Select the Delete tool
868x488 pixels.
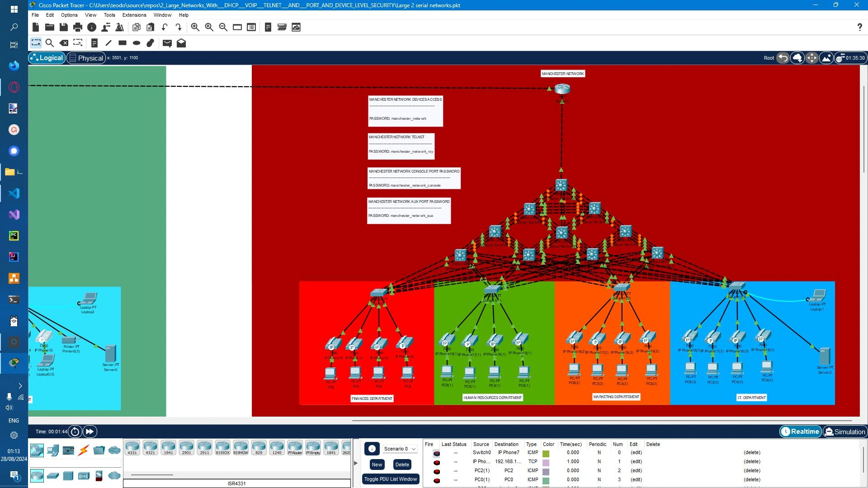coord(64,43)
